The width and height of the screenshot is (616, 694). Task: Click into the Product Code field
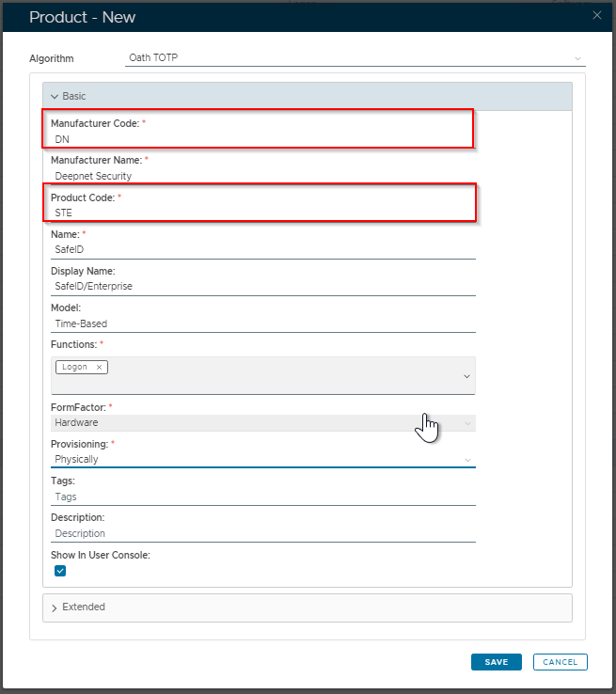(x=259, y=213)
